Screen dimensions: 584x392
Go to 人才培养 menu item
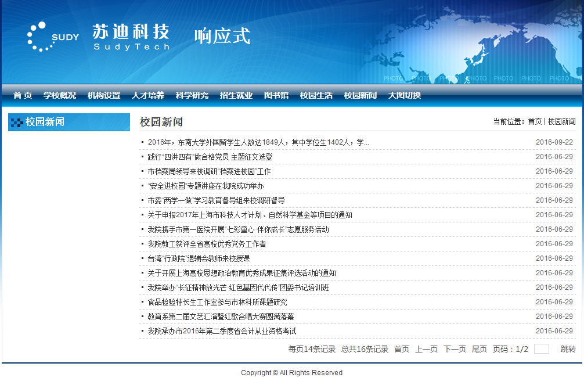click(x=148, y=95)
